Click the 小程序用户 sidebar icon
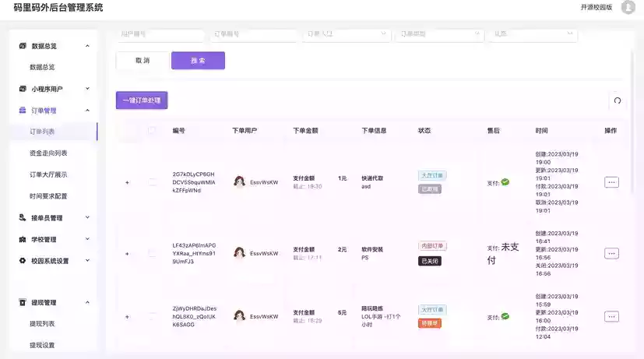 coord(23,89)
